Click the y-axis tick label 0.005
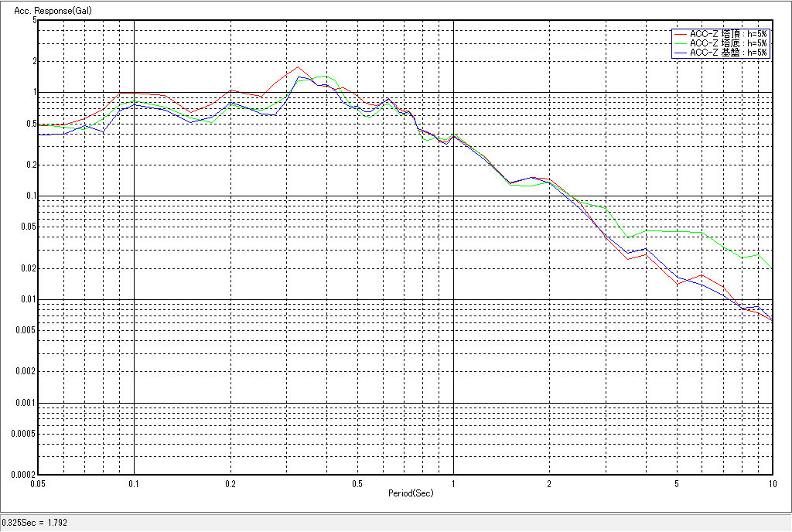Screen dimensions: 792x532 point(26,330)
